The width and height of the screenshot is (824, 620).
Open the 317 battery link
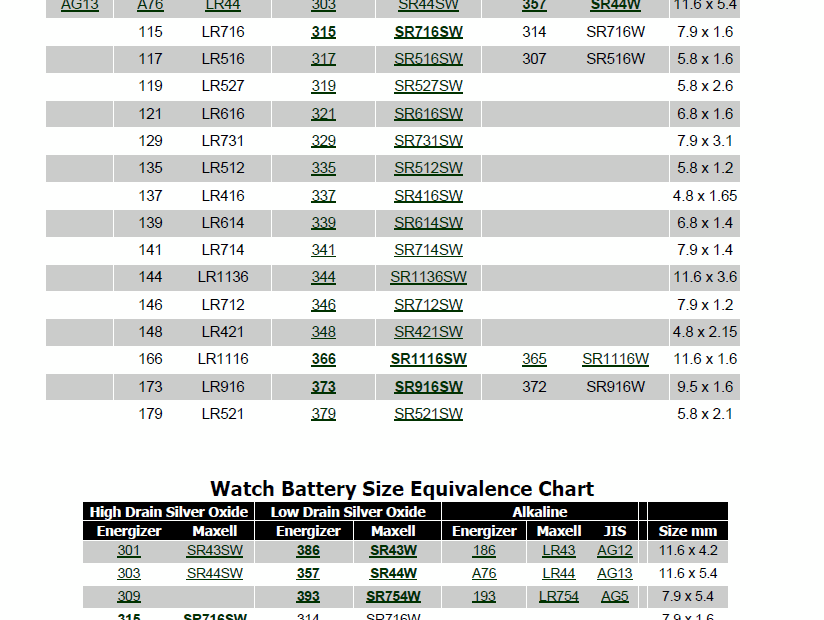(x=323, y=59)
